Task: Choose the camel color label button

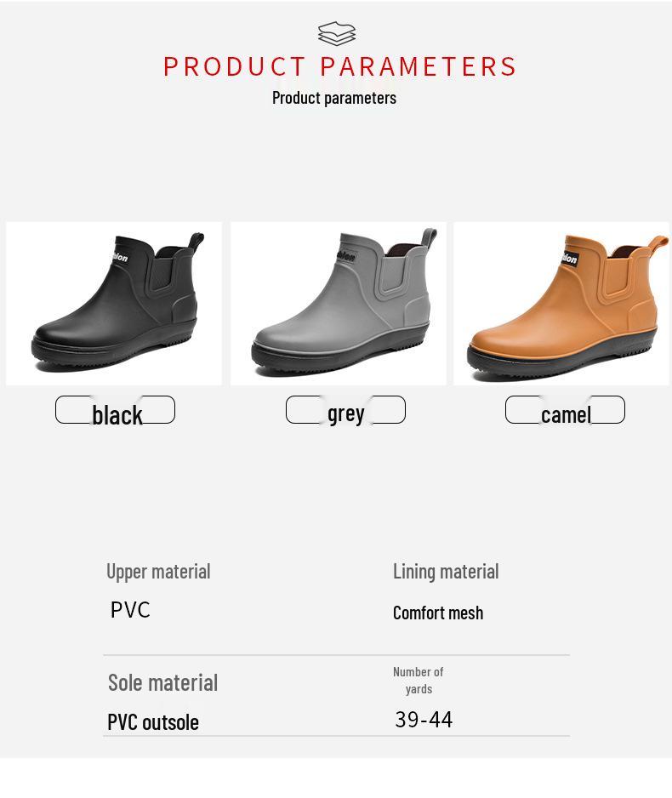Action: 565,410
